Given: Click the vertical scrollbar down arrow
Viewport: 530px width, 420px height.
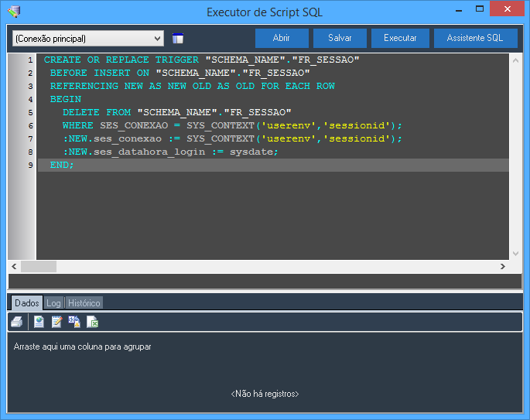Looking at the screenshot, I should tap(515, 253).
